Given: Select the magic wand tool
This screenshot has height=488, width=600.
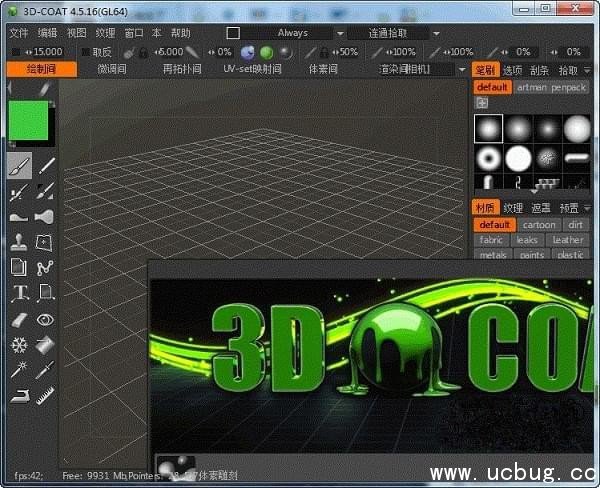Looking at the screenshot, I should pos(19,370).
